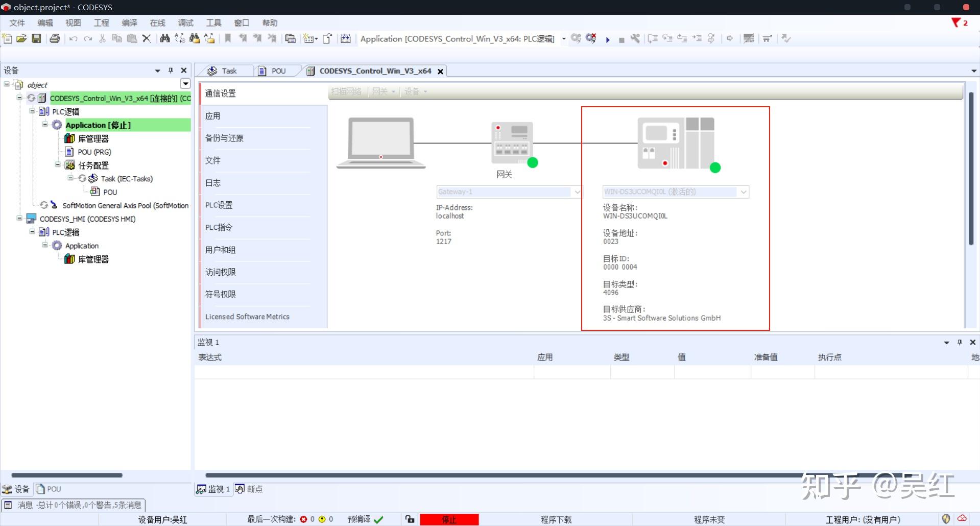Open the 日志 section
Viewport: 980px width, 526px height.
click(x=264, y=183)
